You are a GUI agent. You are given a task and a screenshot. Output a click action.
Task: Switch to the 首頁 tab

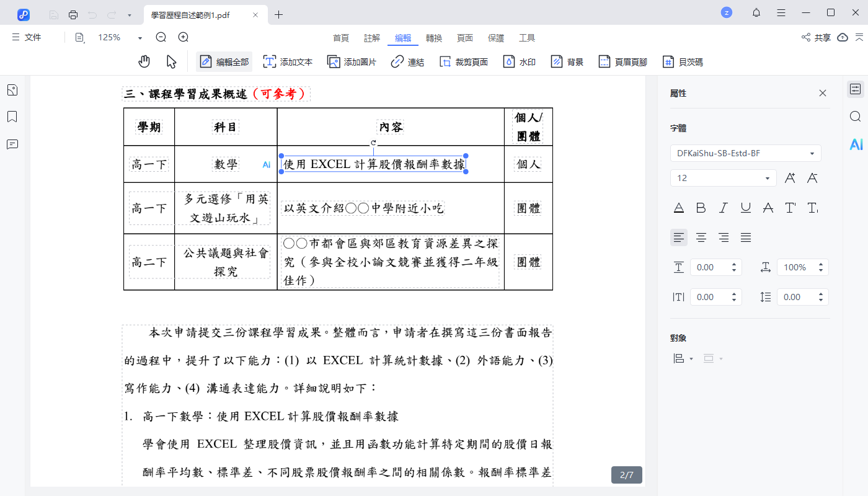coord(341,38)
